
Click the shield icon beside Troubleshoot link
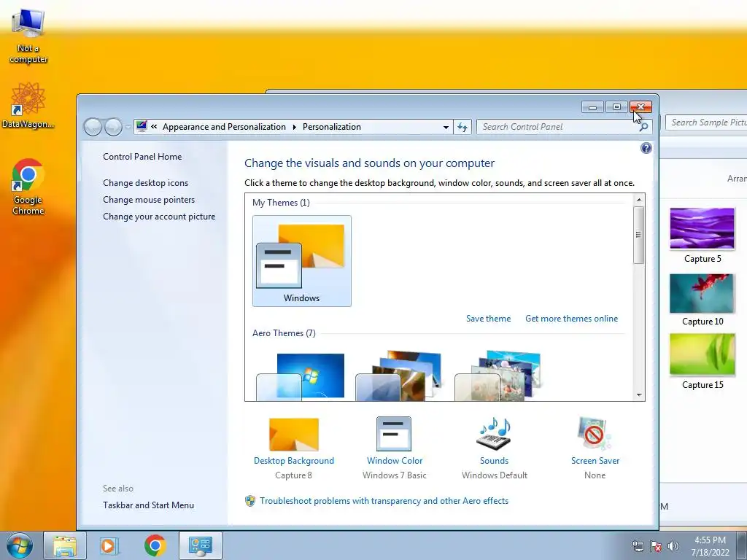pos(250,501)
